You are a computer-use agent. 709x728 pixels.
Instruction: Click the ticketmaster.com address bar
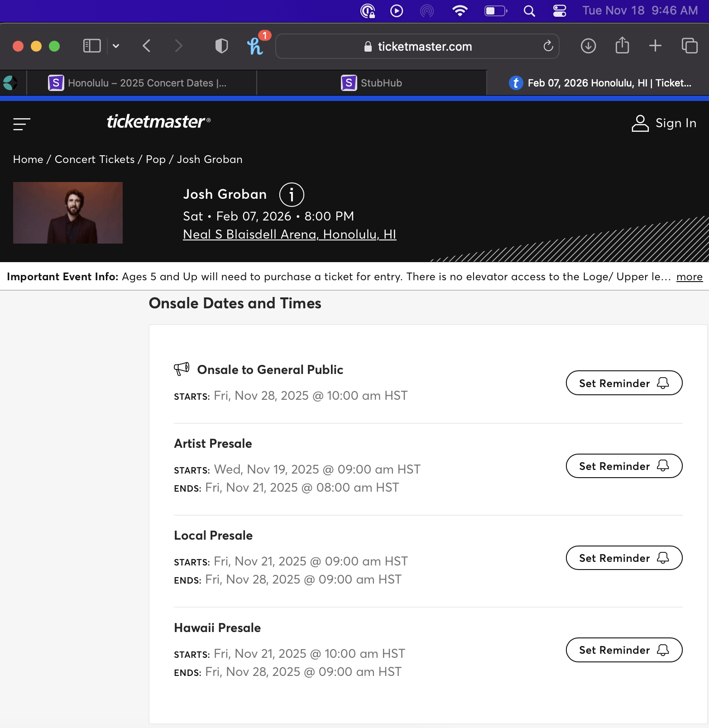pyautogui.click(x=417, y=46)
